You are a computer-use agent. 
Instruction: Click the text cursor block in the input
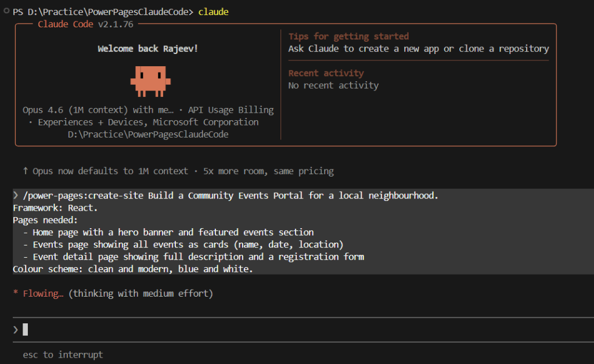pyautogui.click(x=26, y=330)
